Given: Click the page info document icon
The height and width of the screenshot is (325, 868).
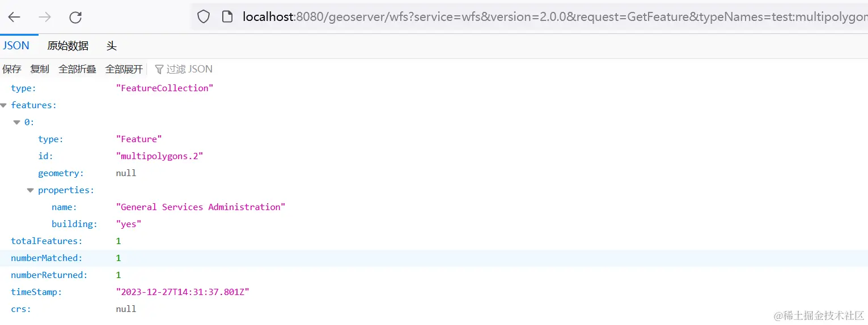Looking at the screenshot, I should [x=227, y=17].
